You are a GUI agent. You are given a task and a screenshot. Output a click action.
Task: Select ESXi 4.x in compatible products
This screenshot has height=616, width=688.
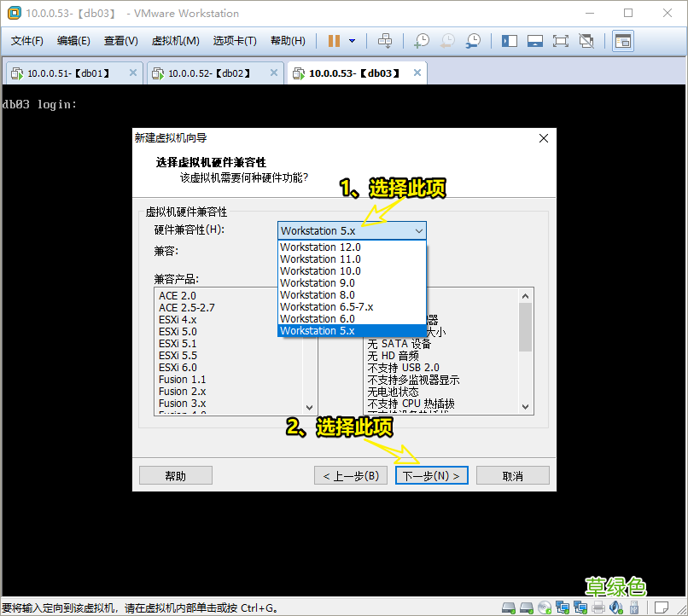coord(178,320)
